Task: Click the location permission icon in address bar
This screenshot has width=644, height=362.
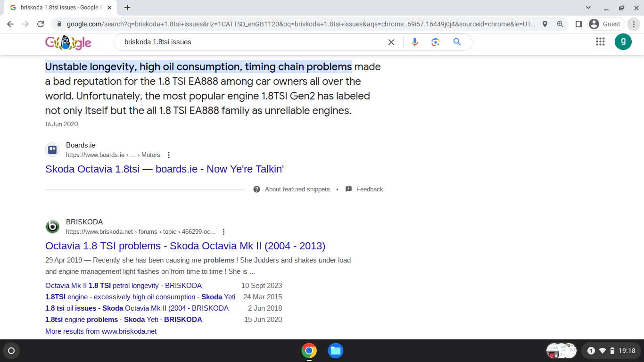Action: pos(545,24)
